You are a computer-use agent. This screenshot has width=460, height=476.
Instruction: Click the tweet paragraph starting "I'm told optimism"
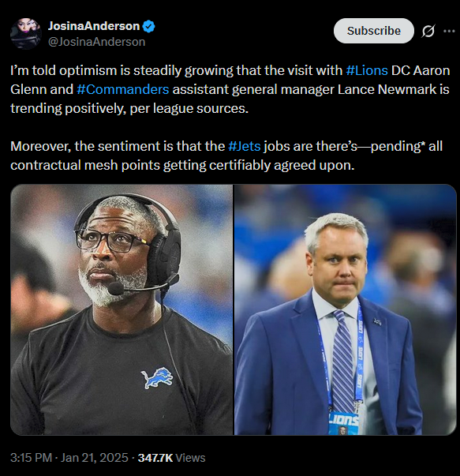(230, 89)
